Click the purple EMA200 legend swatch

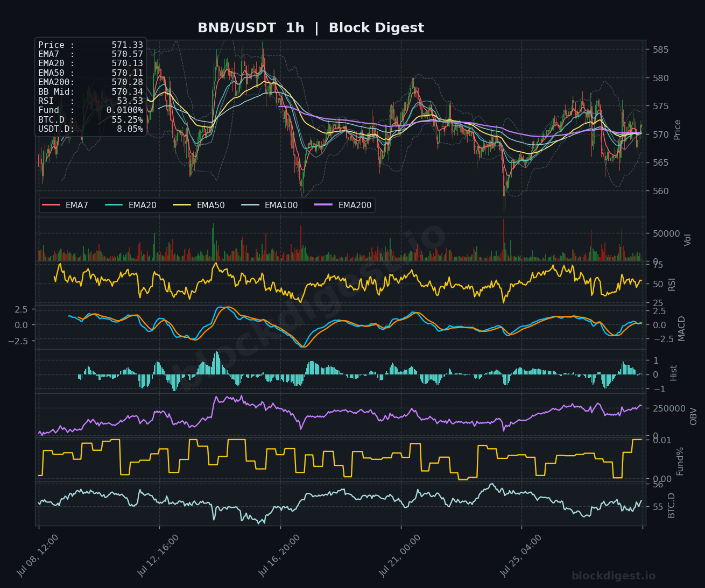324,205
